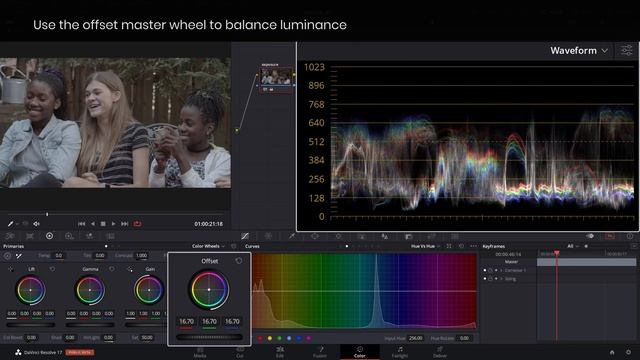Play clip in reverse
This screenshot has width=640, height=360.
(x=93, y=224)
